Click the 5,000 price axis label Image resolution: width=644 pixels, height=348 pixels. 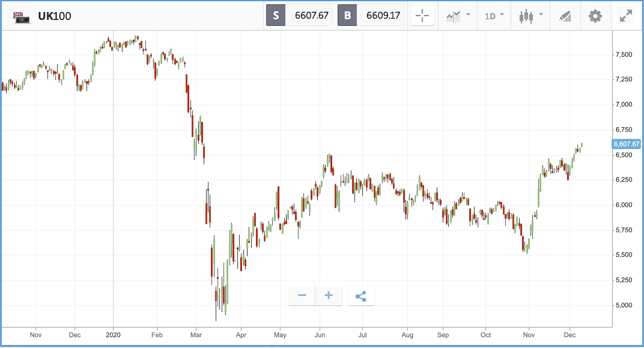624,305
